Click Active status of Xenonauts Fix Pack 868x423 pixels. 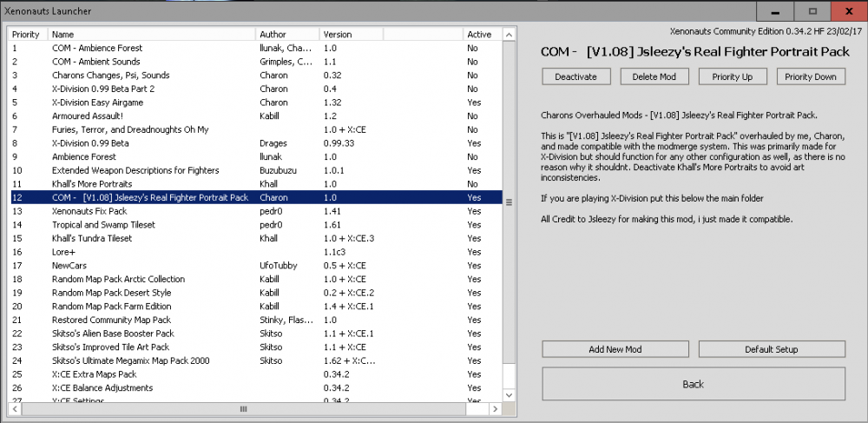[x=474, y=211]
